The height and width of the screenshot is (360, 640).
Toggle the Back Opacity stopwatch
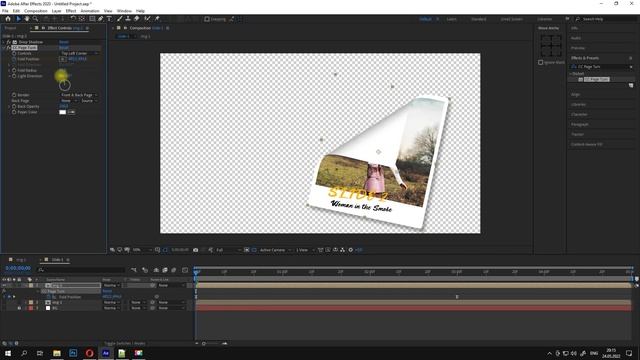pyautogui.click(x=14, y=106)
